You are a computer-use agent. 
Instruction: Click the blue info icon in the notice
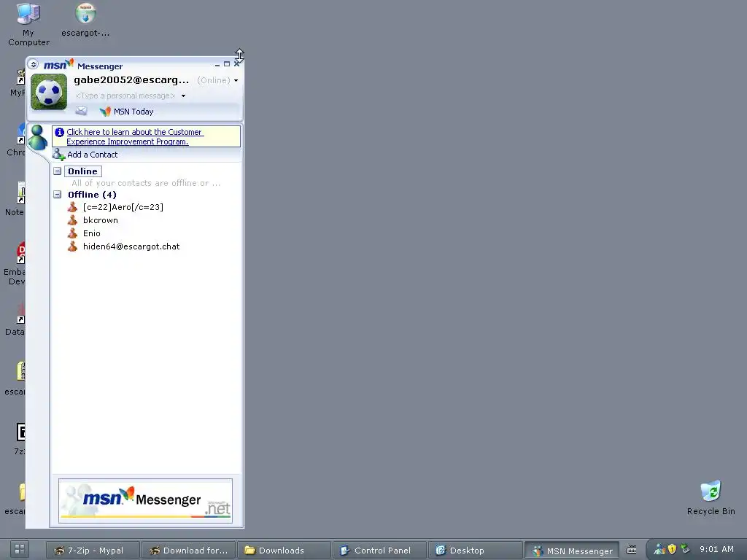(60, 133)
